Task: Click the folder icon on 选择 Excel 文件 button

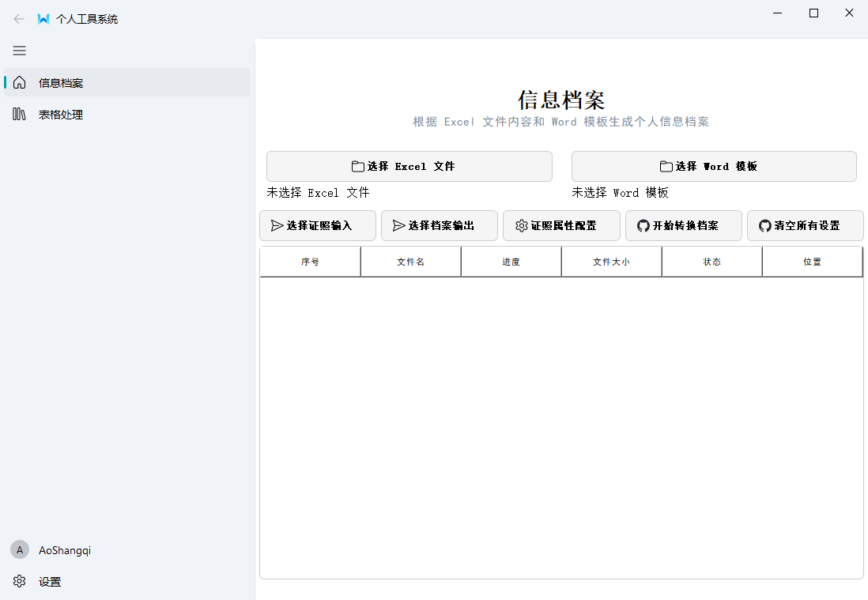Action: tap(357, 166)
